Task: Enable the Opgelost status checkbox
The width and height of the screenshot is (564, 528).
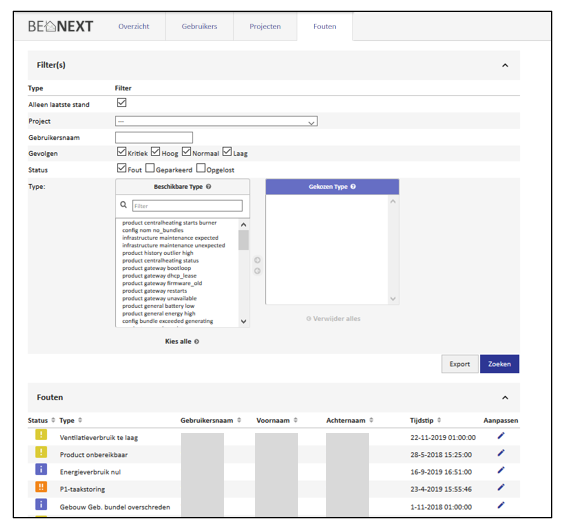Action: point(201,168)
